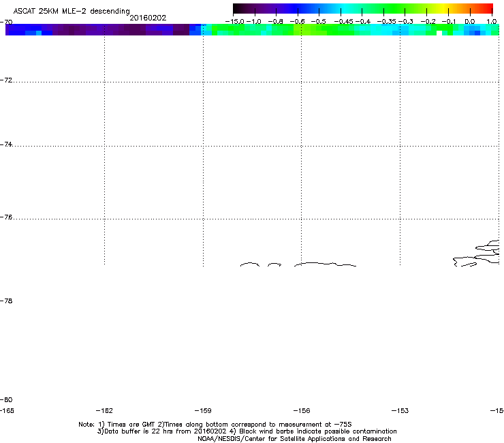Select the -76 latitude axis label

(x=6, y=217)
